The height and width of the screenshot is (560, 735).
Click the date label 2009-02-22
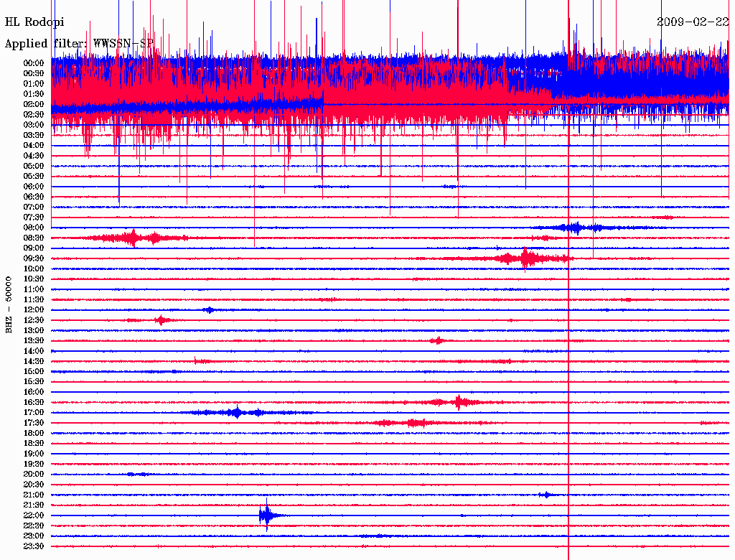pos(693,22)
